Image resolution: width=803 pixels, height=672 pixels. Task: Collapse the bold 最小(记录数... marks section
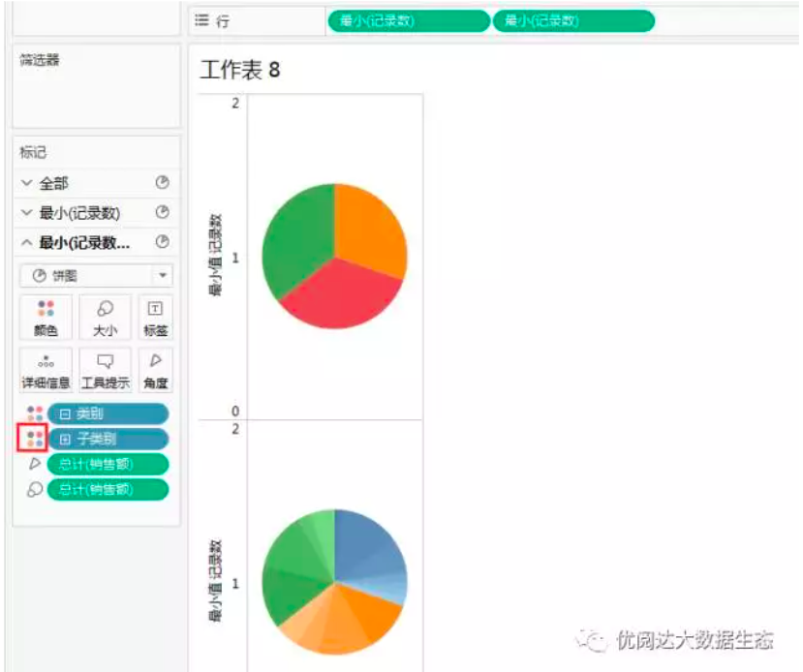[26, 243]
